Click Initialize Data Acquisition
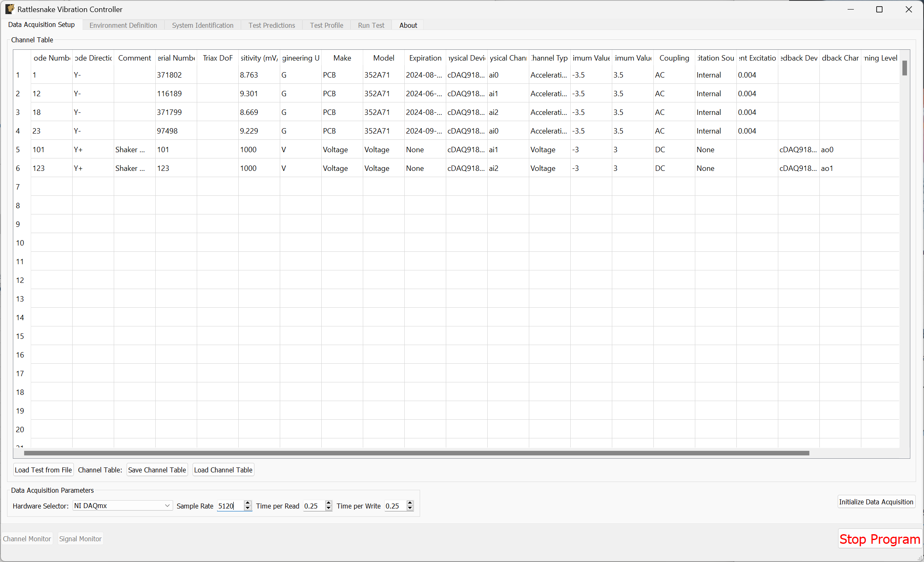 click(x=876, y=501)
